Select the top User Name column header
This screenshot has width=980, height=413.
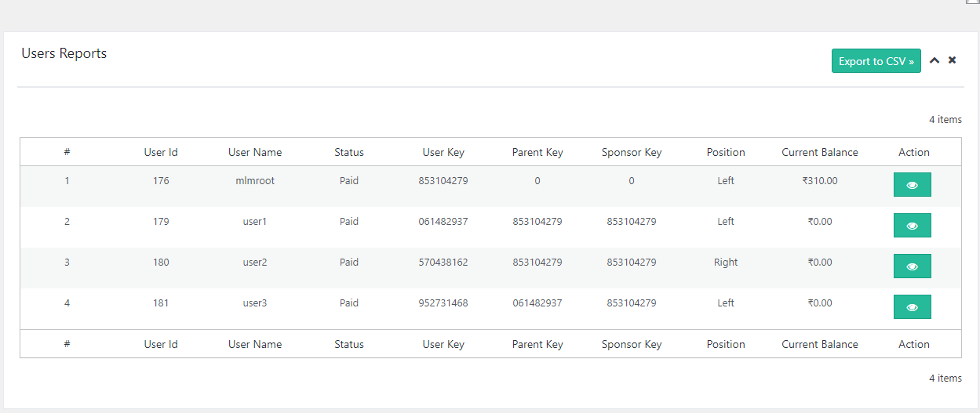pos(255,152)
